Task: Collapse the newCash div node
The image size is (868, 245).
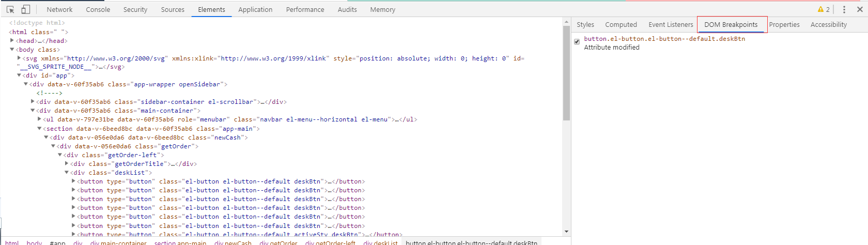Action: tap(46, 137)
